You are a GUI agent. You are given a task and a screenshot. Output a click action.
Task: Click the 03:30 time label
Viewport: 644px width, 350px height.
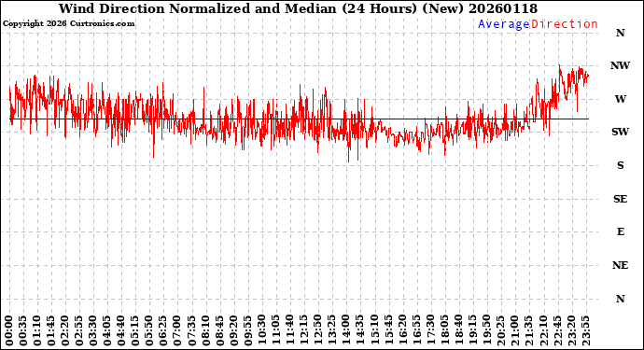[x=92, y=331]
